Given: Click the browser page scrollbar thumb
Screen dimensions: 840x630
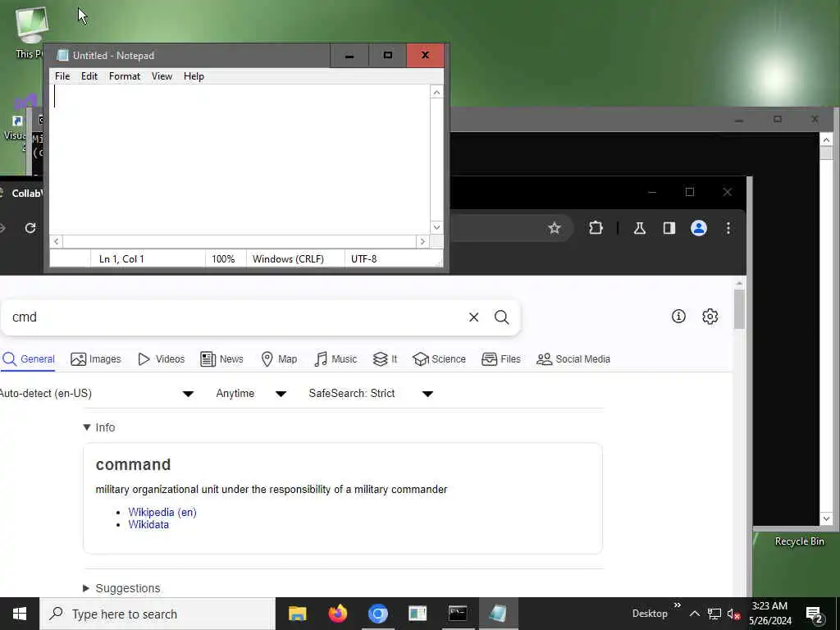Looking at the screenshot, I should coord(739,309).
